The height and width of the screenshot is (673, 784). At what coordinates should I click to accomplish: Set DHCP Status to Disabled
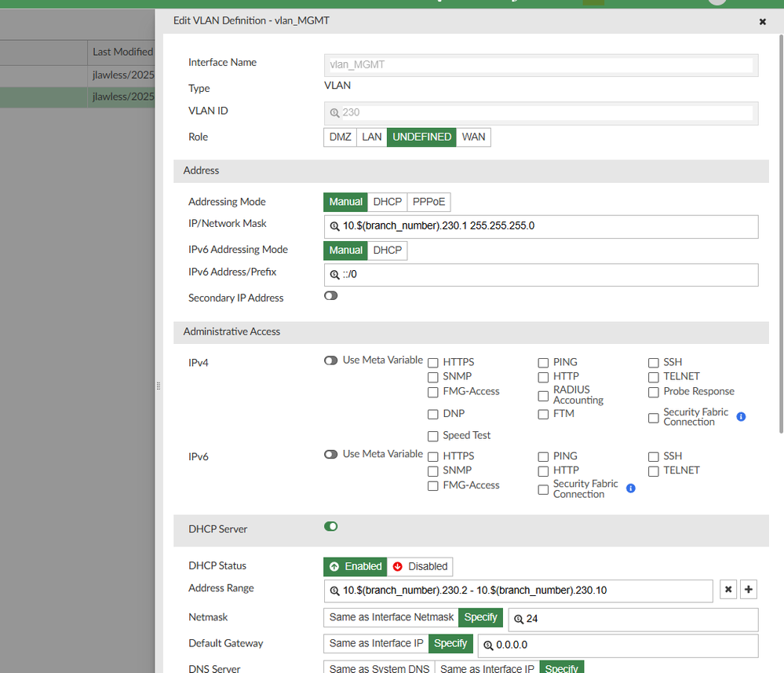pos(420,566)
